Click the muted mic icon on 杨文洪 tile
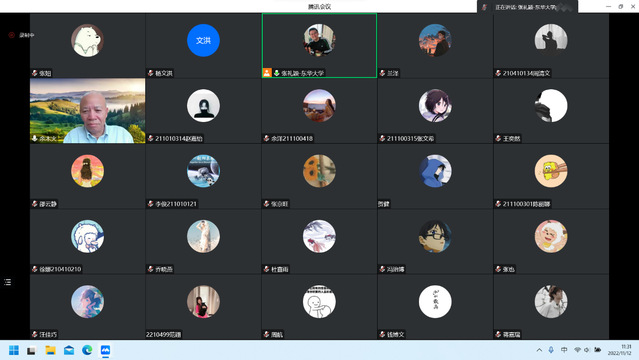 [151, 73]
